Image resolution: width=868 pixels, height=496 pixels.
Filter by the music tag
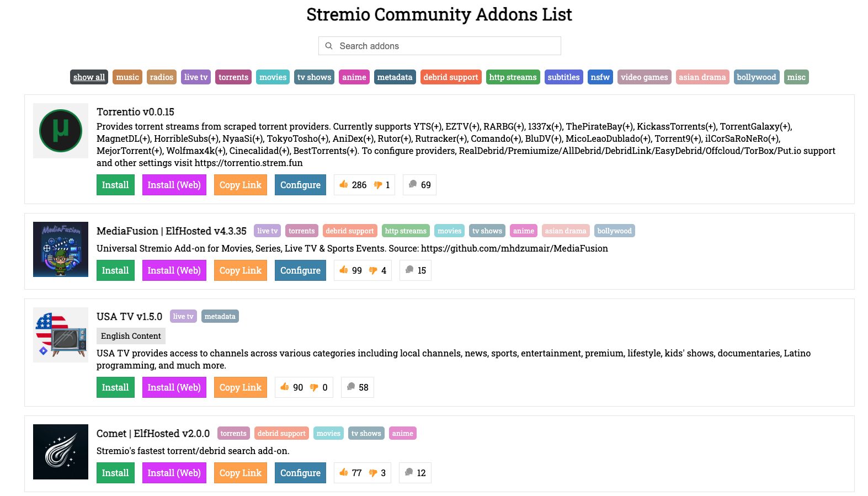pos(127,77)
